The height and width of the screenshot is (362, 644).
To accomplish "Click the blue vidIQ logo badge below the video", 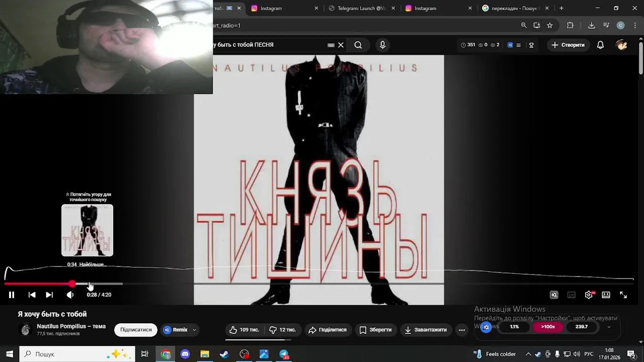I will [x=486, y=327].
